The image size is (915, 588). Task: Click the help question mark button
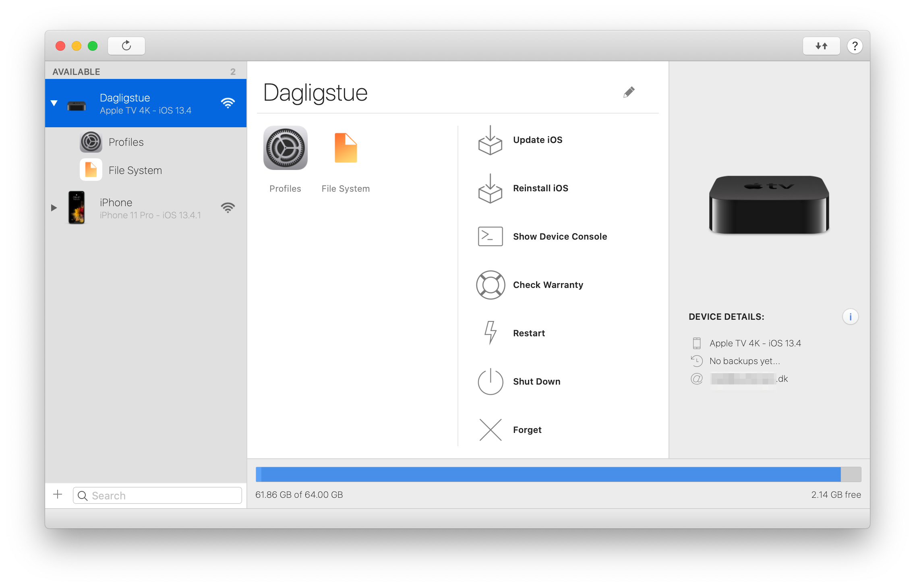coord(855,46)
